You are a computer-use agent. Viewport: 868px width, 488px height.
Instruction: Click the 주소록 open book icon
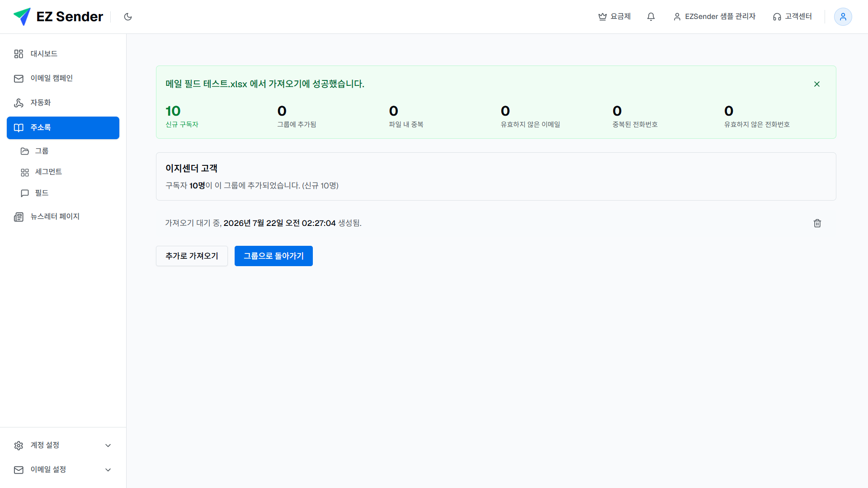tap(19, 128)
